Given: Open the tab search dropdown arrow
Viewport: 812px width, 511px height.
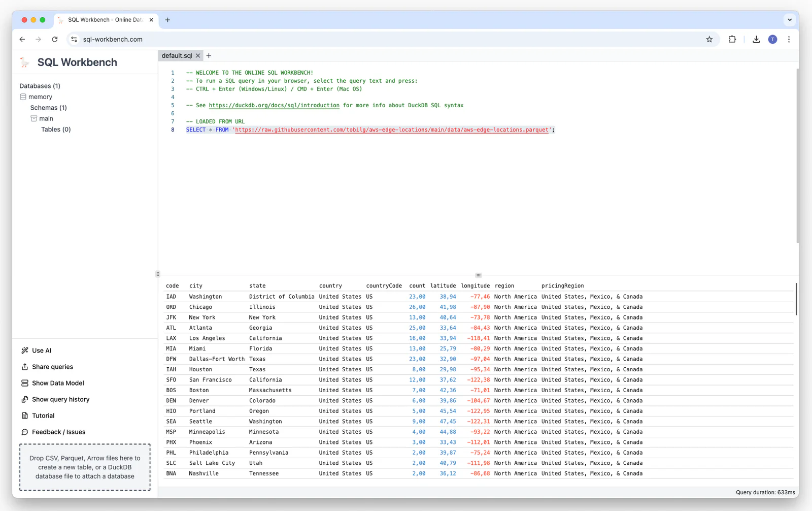Looking at the screenshot, I should [790, 20].
